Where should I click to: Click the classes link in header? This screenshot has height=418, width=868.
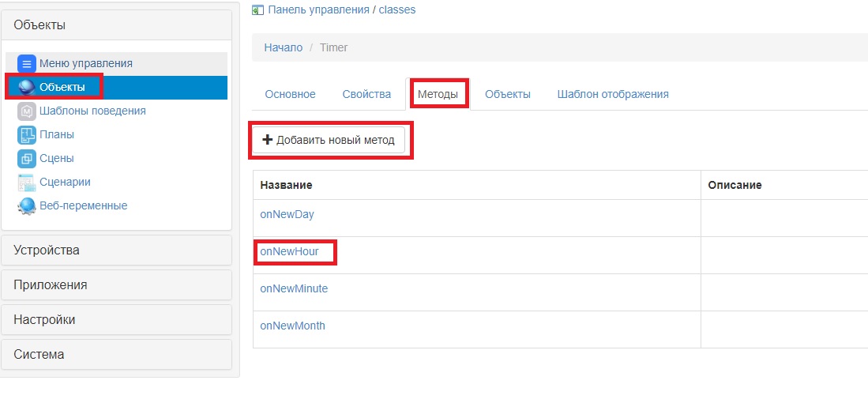397,10
